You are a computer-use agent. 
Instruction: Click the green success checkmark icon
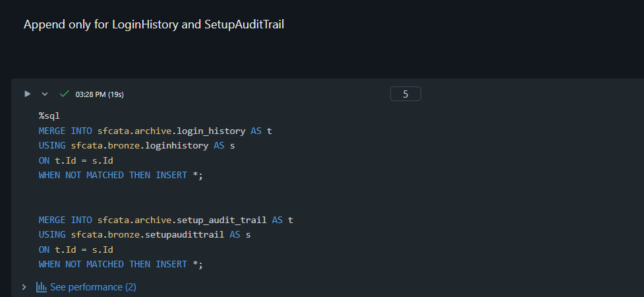[x=64, y=94]
